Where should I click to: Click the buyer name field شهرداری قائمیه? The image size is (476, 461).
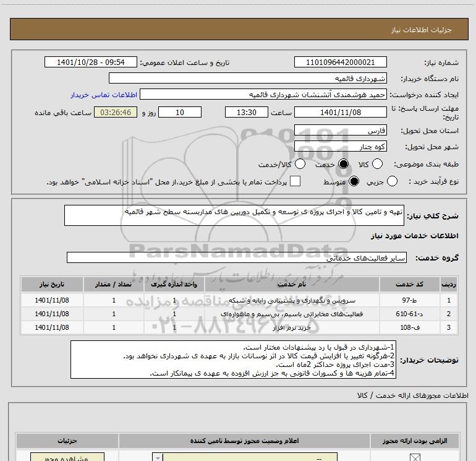pos(248,78)
